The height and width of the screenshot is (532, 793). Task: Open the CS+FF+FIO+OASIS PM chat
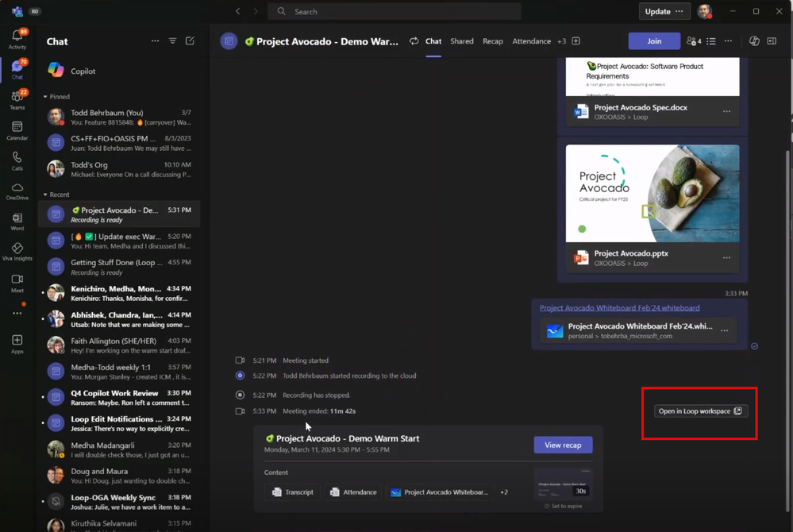coord(119,143)
